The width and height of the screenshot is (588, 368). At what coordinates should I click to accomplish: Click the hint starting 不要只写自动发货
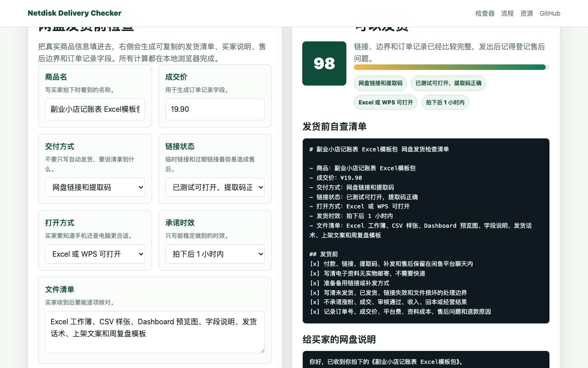90,164
